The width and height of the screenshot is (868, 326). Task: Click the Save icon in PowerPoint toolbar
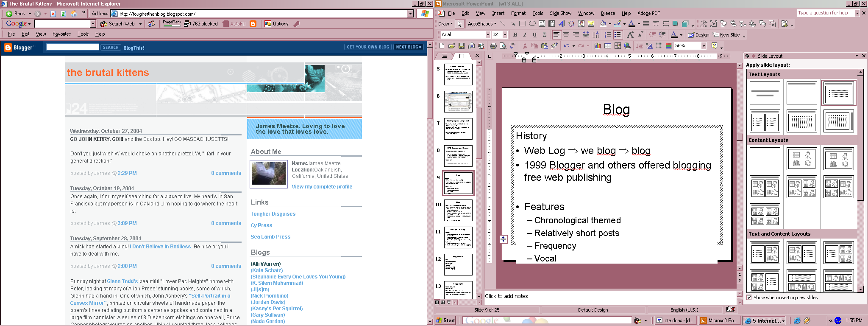[462, 46]
